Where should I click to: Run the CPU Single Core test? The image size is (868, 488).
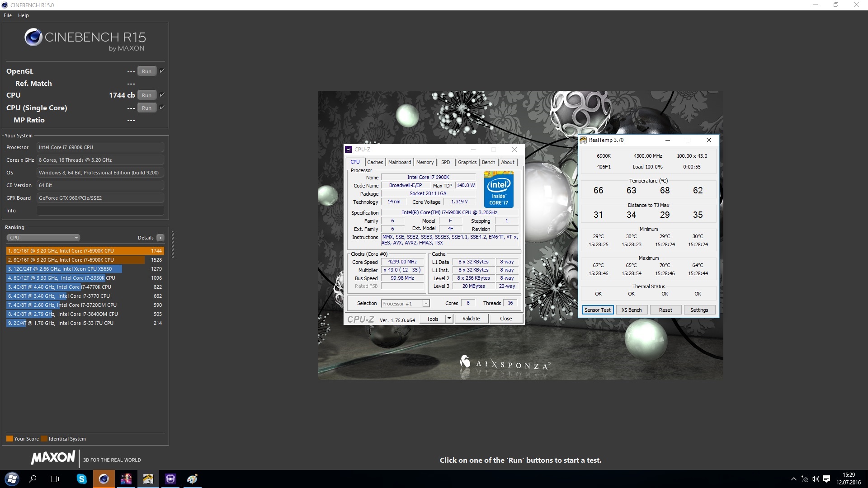click(x=146, y=108)
